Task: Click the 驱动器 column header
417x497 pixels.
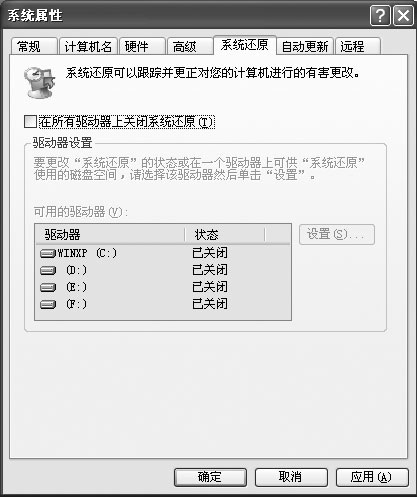Action: [110, 235]
